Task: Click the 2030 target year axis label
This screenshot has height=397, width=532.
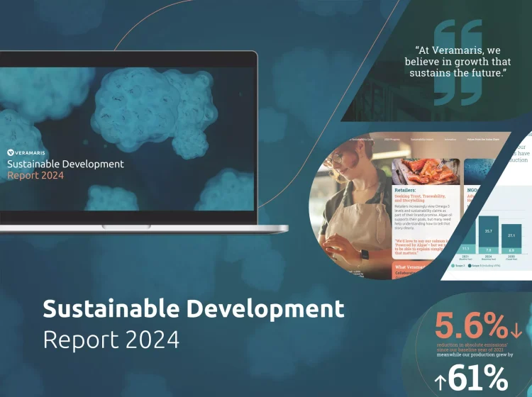Action: (511, 257)
